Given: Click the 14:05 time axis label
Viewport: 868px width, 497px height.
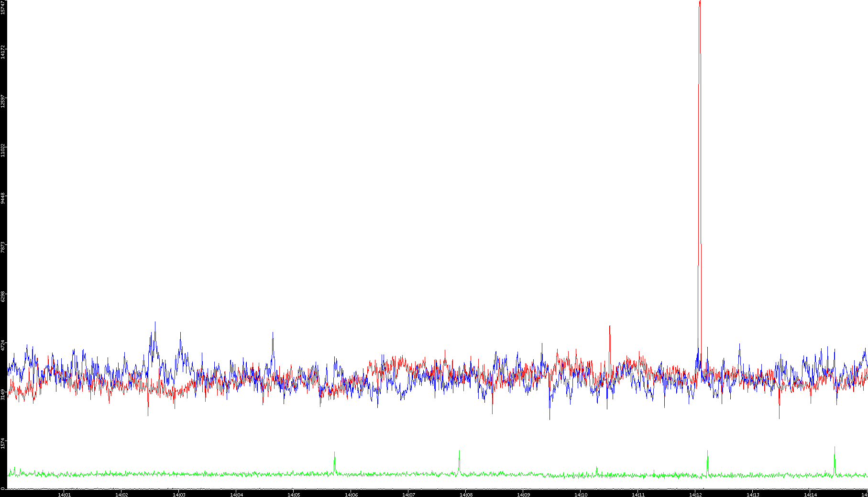Looking at the screenshot, I should tap(294, 495).
